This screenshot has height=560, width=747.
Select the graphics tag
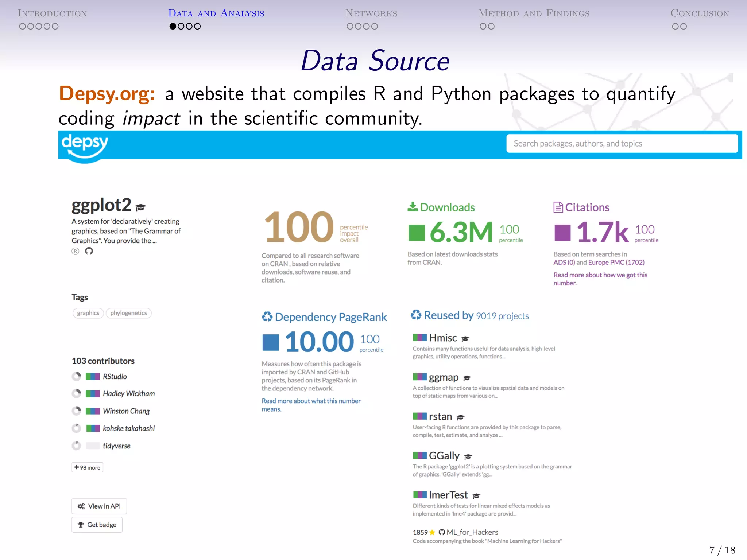88,313
